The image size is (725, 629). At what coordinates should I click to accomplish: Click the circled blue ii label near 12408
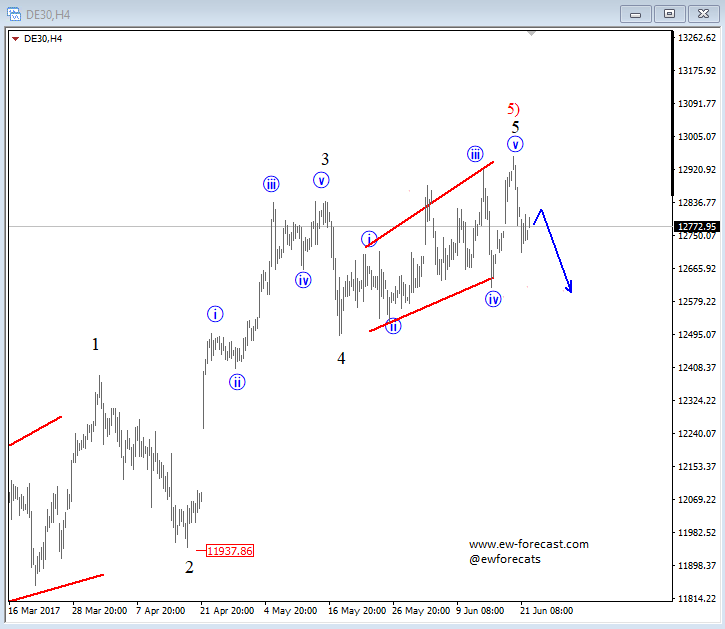[237, 382]
